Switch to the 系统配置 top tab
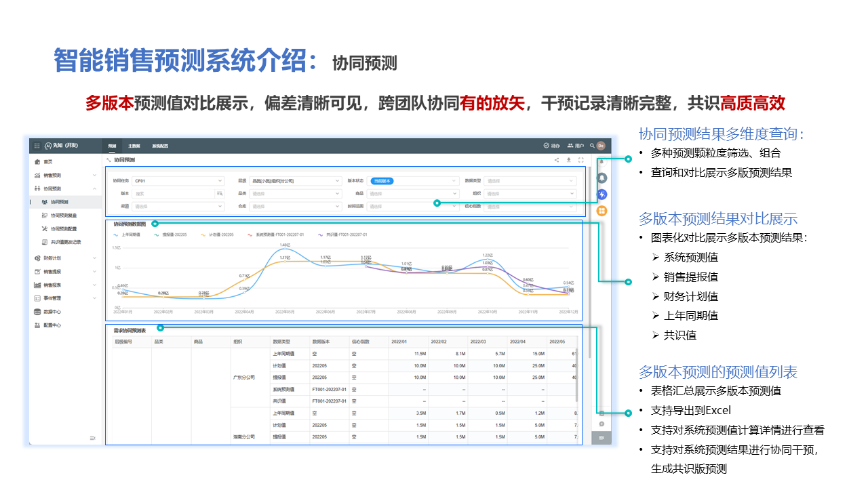The height and width of the screenshot is (488, 868). [x=160, y=146]
